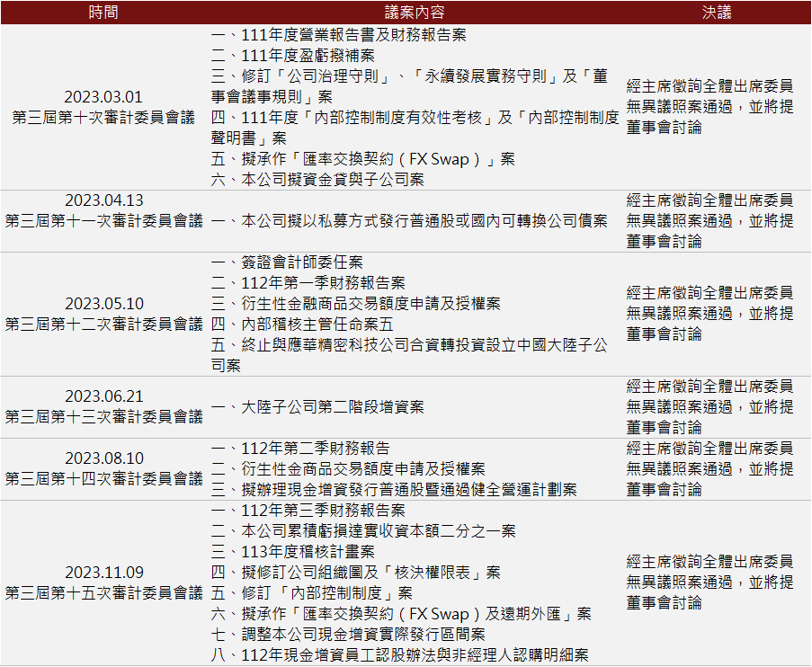Click 113年度稽核計畫案 item
The width and height of the screenshot is (812, 667).
click(292, 552)
